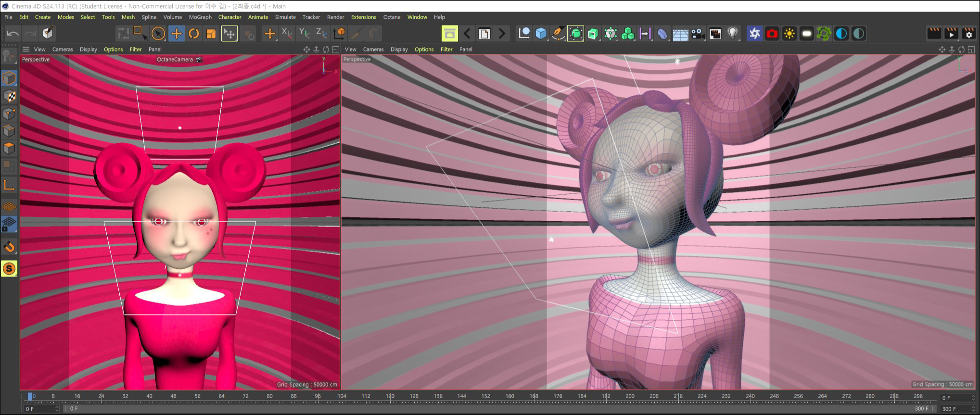Click the yellow highlighted layout icon
Viewport: 980px width, 415px height.
449,33
